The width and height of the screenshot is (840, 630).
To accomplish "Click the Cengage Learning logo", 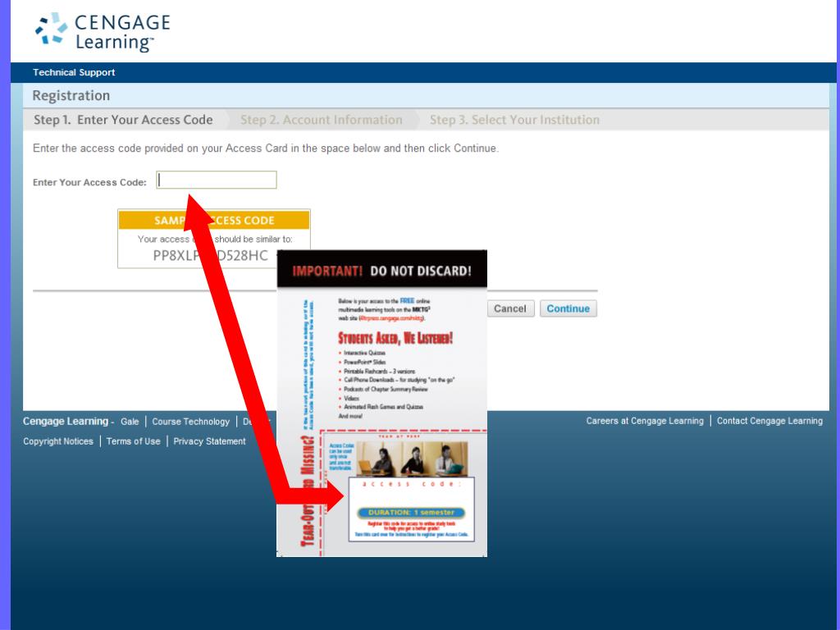I will [x=103, y=32].
